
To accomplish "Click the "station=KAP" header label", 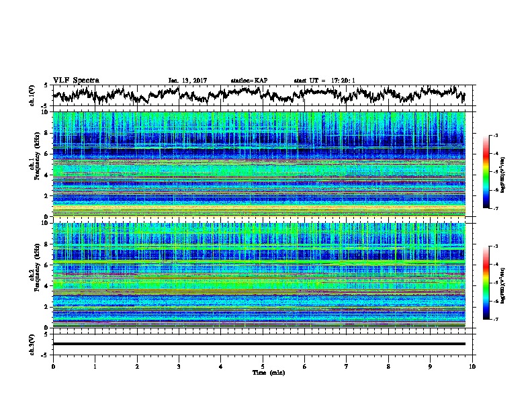I will pyautogui.click(x=249, y=81).
